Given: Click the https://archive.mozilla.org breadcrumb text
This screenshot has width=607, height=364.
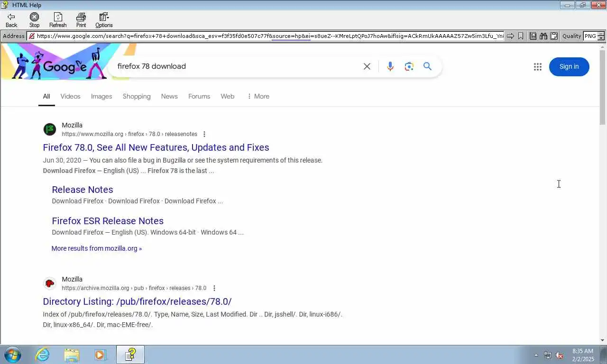Looking at the screenshot, I should coord(95,288).
